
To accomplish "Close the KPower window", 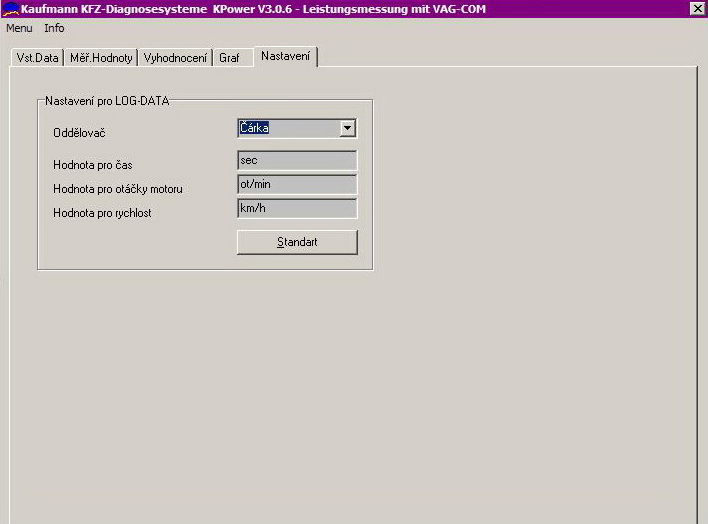I will click(697, 9).
